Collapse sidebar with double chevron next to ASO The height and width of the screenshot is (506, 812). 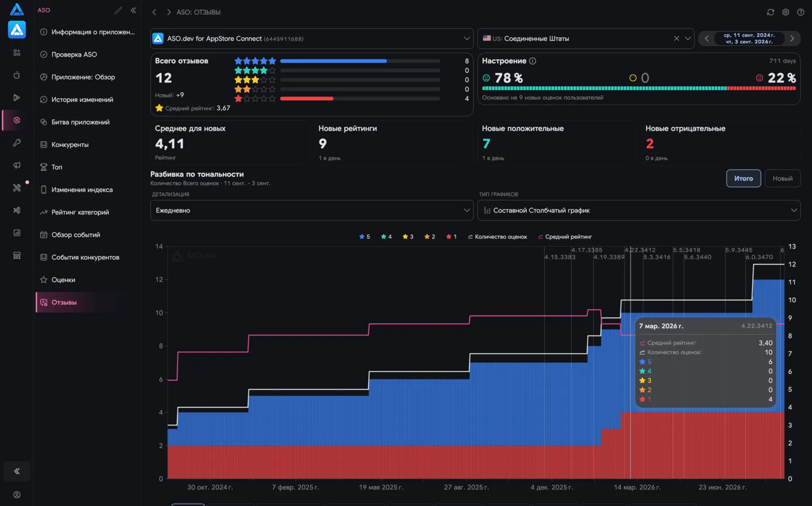(x=134, y=10)
